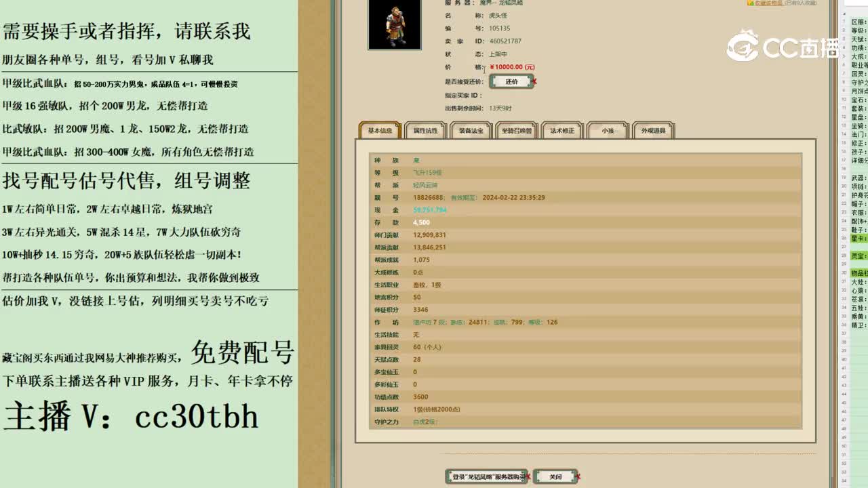Click the price ¥10000.00 text

coord(512,67)
